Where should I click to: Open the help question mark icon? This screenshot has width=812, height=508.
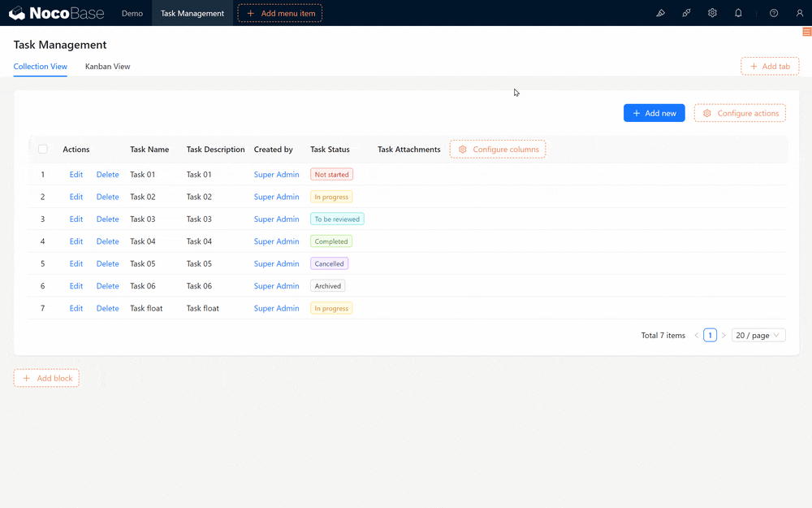[774, 13]
